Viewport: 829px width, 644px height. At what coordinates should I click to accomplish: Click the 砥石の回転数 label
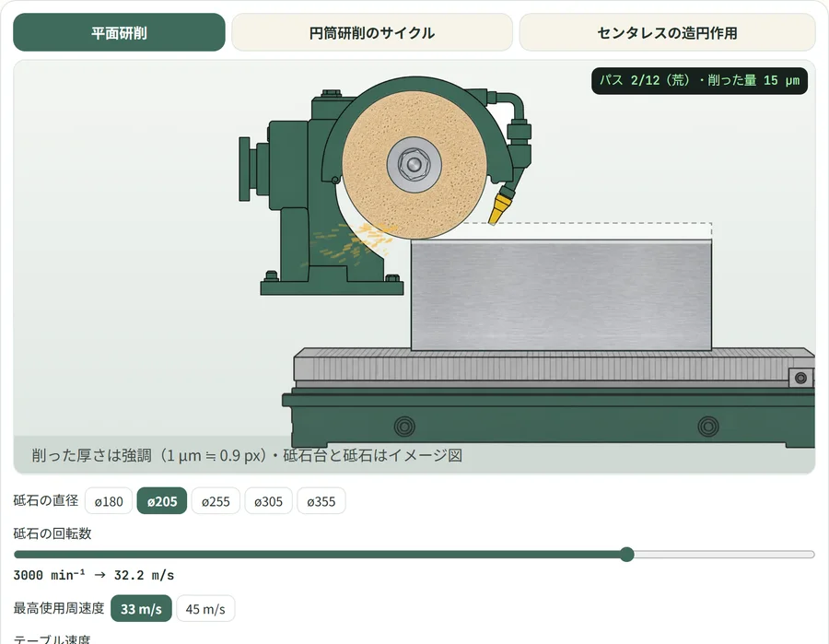53,533
